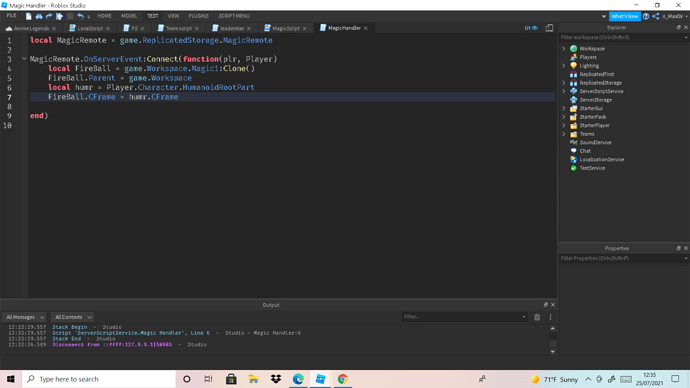This screenshot has width=690, height=388.
Task: Open the PLUGINS ribbon tab
Action: (x=198, y=16)
